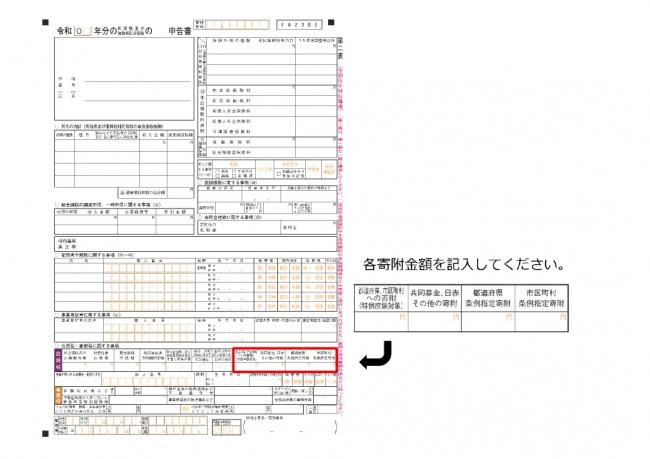The width and height of the screenshot is (650, 459).
Task: Click the instruction text 各寄附金額を記入してください。
Action: [464, 264]
